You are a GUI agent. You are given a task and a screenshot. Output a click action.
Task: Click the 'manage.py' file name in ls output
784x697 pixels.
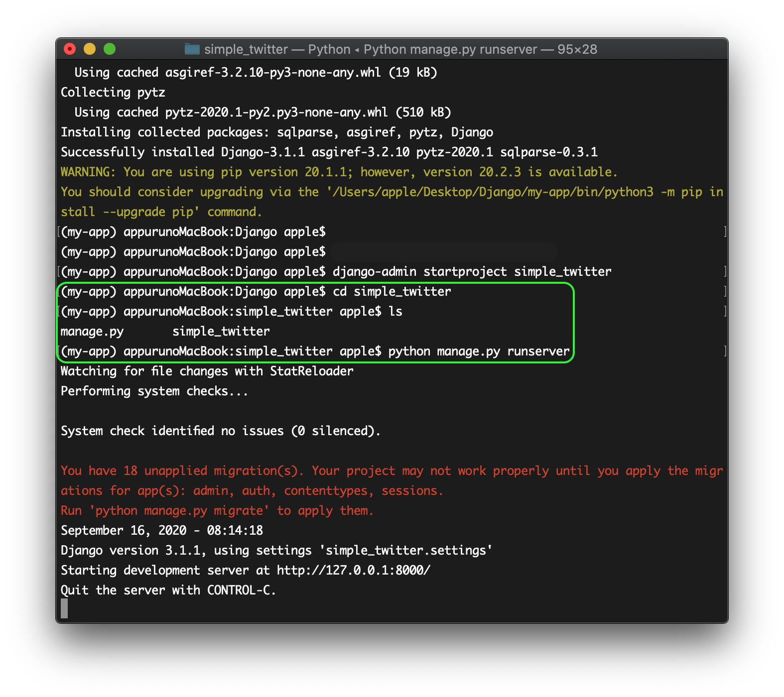(x=92, y=332)
